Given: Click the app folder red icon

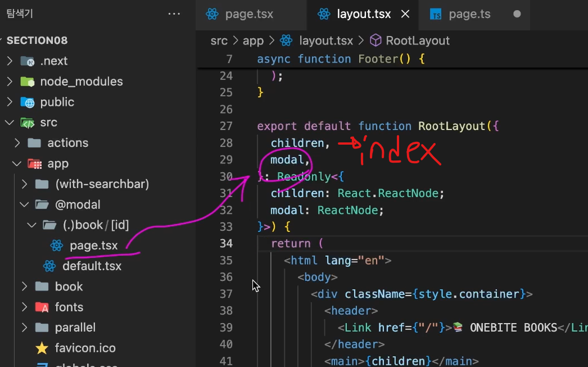Looking at the screenshot, I should [34, 164].
